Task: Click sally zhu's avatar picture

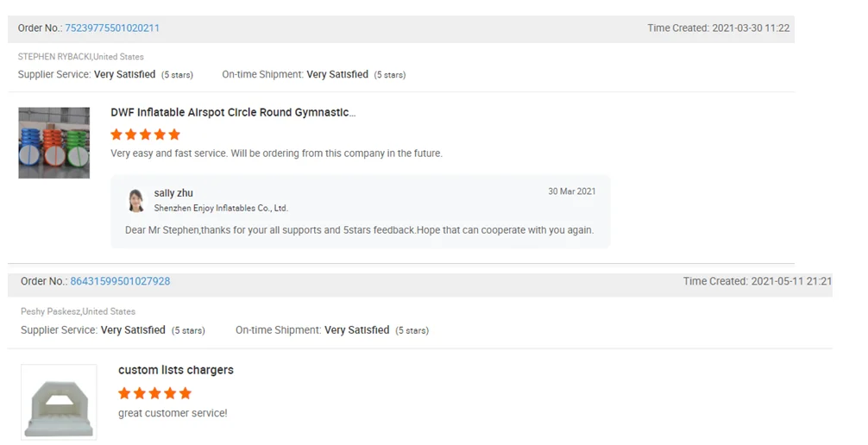Action: (135, 200)
